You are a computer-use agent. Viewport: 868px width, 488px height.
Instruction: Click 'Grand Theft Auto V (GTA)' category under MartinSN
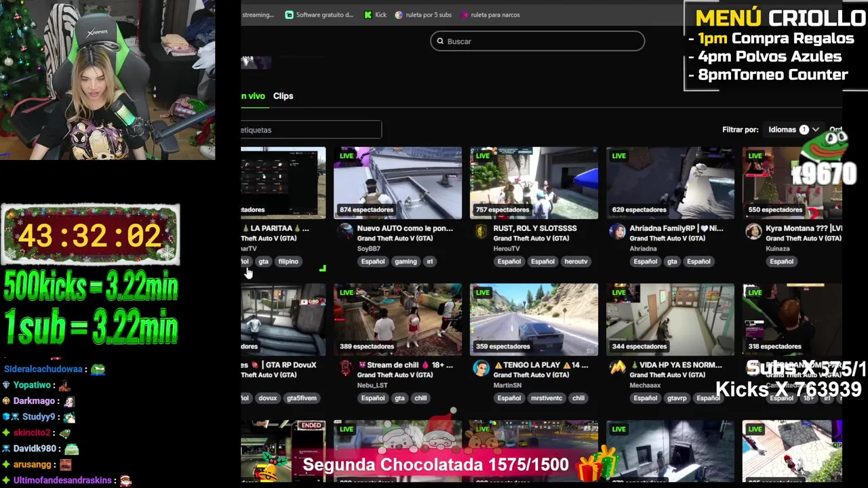pyautogui.click(x=531, y=375)
